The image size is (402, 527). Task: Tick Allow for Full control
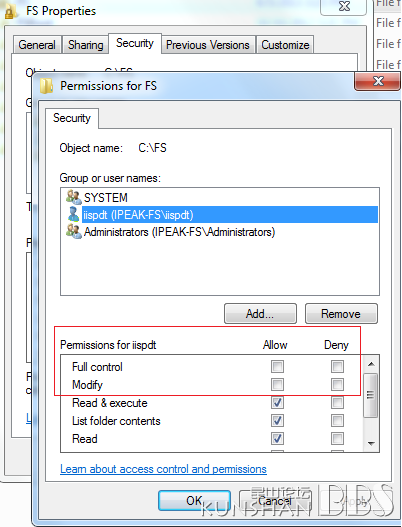(277, 366)
